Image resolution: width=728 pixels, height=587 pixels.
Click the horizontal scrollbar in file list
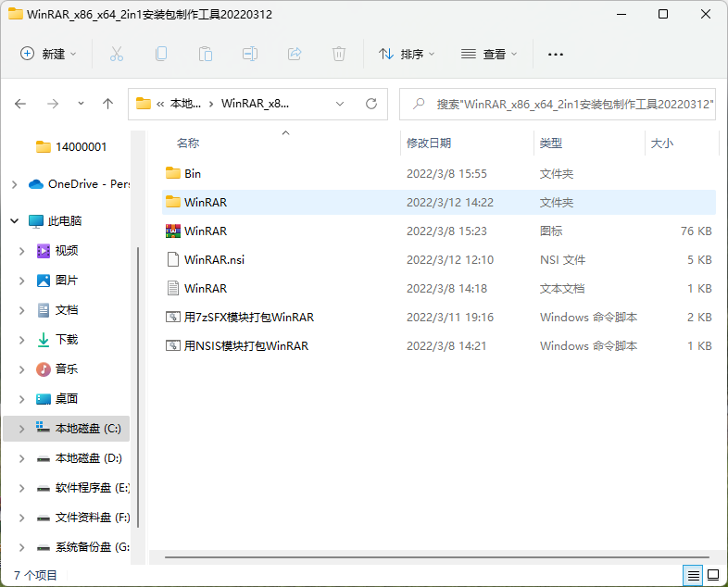click(436, 556)
